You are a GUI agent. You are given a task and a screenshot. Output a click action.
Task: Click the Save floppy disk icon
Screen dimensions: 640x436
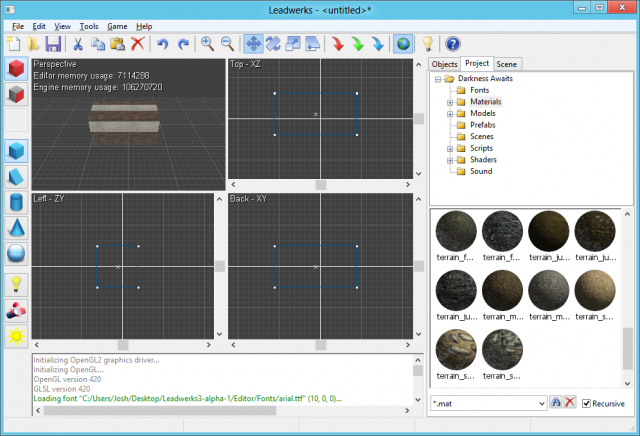[53, 44]
